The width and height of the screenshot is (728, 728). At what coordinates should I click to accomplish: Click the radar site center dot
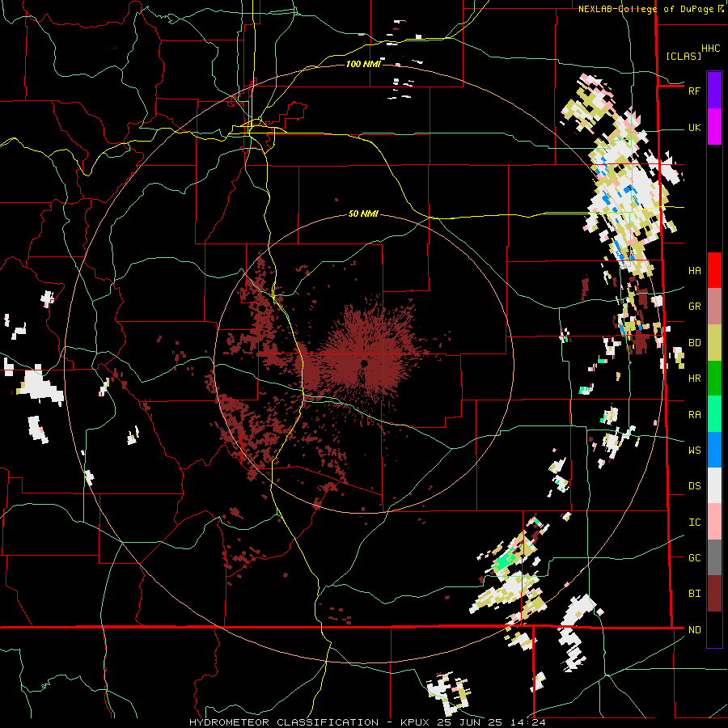point(364,363)
